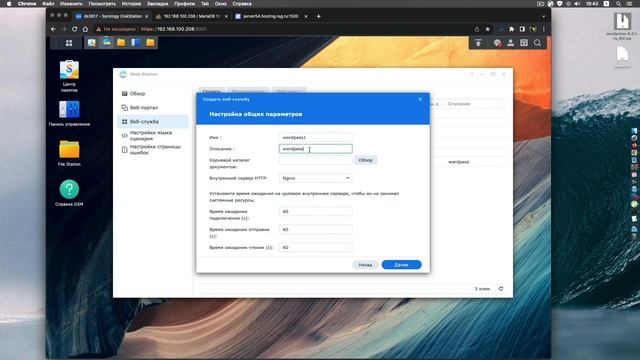Click the refresh icon in Web Station footer
Viewport: 640px width, 360px height.
tap(501, 289)
